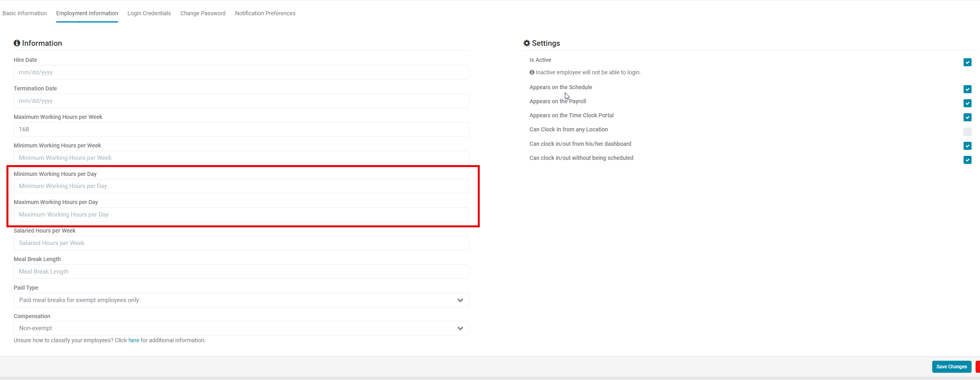This screenshot has height=380, width=980.
Task: Click the Settings gear icon
Action: point(527,43)
